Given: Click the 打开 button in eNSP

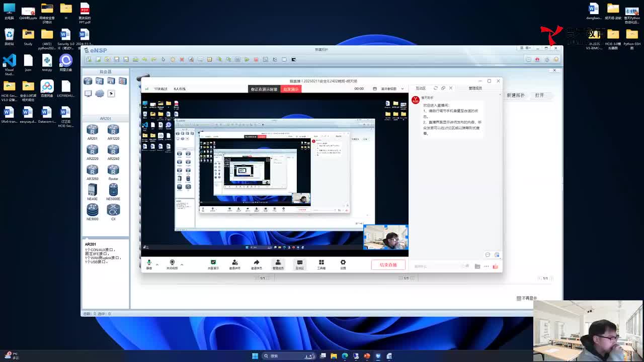Looking at the screenshot, I should [539, 95].
